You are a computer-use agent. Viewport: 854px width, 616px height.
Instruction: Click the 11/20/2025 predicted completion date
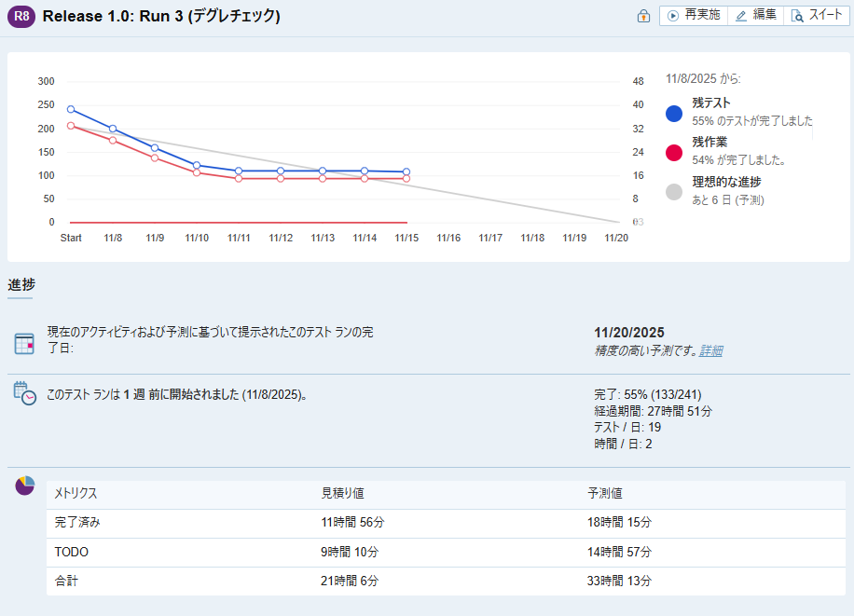pos(628,333)
